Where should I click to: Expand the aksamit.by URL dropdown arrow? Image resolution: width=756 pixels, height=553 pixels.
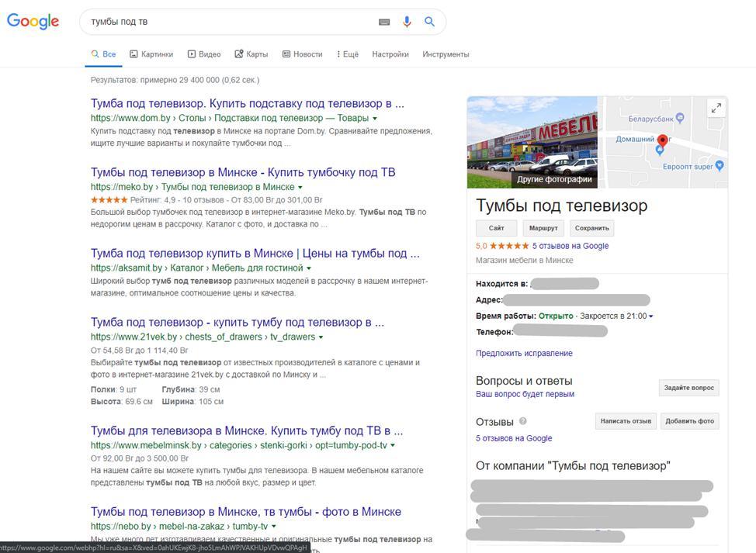pyautogui.click(x=309, y=268)
